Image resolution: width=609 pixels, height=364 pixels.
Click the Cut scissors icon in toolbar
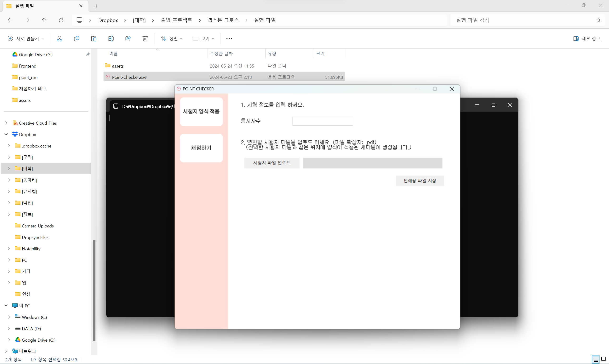click(x=59, y=39)
